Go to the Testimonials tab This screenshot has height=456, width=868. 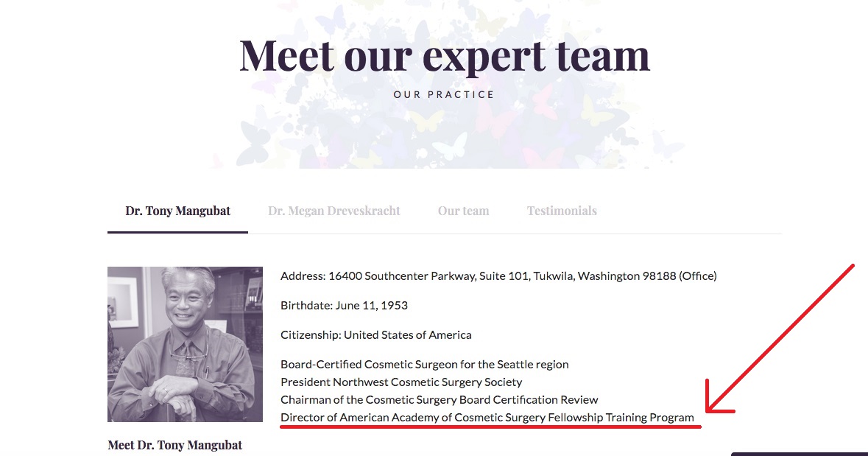(x=561, y=211)
